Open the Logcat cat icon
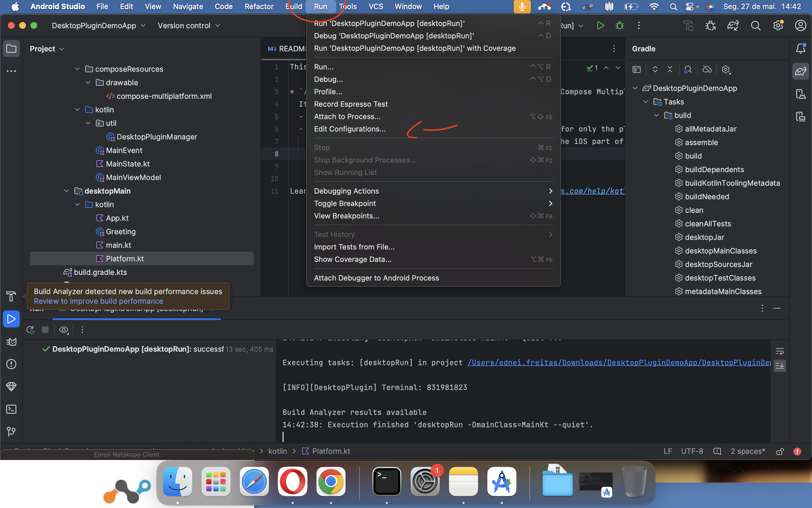The image size is (812, 508). point(11,342)
